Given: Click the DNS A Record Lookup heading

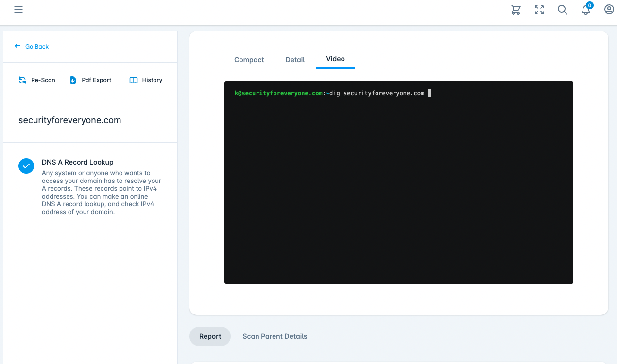Looking at the screenshot, I should point(78,162).
